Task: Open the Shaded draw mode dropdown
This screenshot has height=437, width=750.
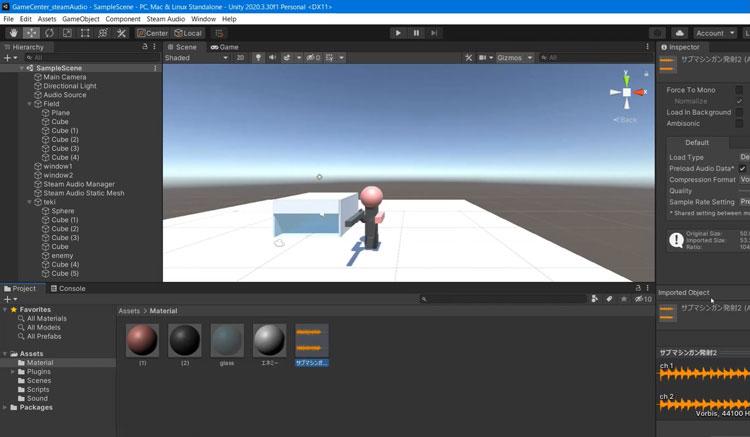Action: pyautogui.click(x=196, y=58)
